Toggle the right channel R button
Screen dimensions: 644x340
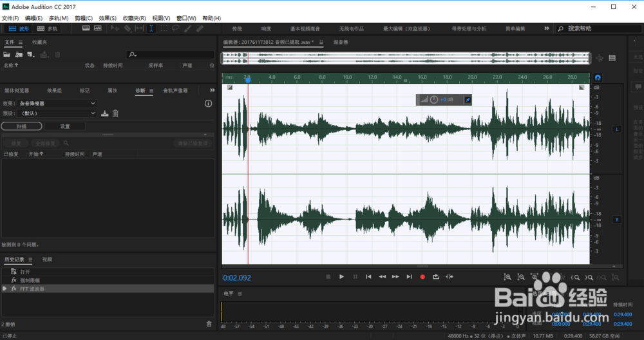pyautogui.click(x=616, y=220)
